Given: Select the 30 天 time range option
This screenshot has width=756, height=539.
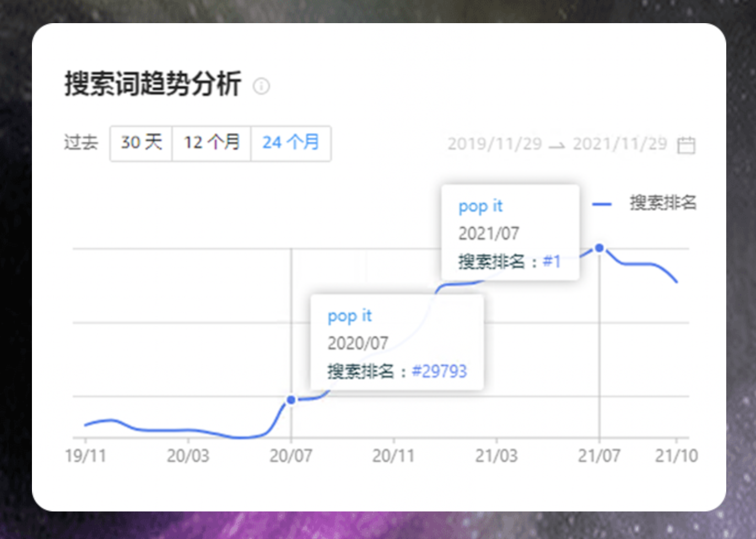Looking at the screenshot, I should click(141, 143).
